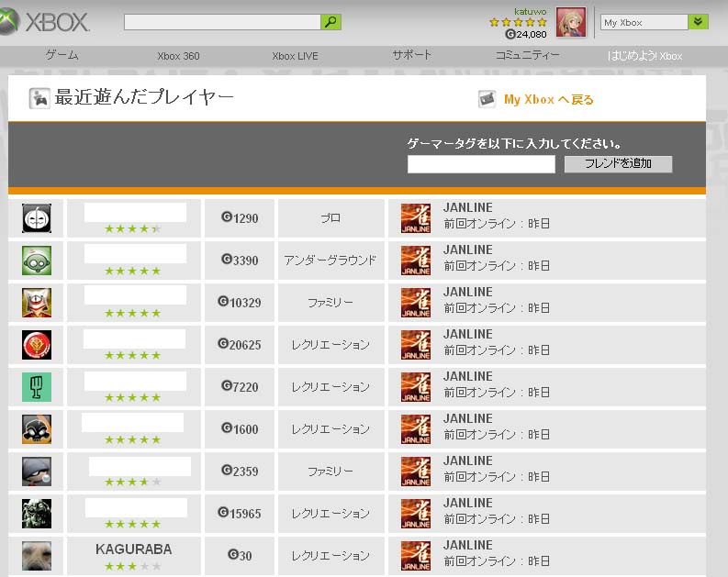
Task: Click the Xbox logo at top left
Action: (45, 21)
